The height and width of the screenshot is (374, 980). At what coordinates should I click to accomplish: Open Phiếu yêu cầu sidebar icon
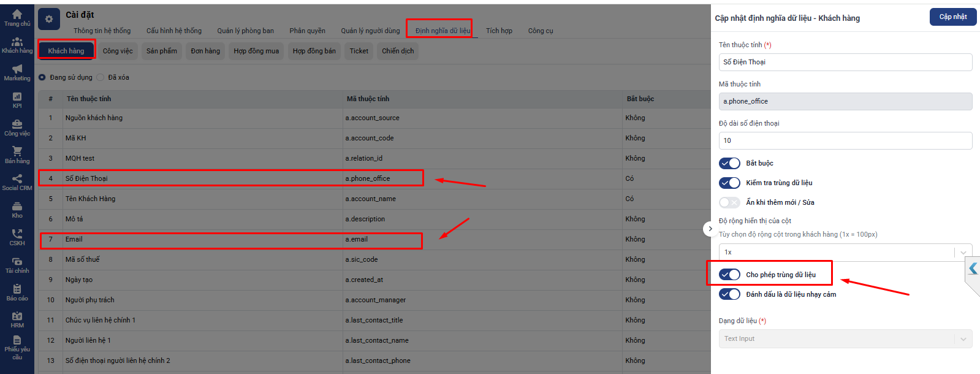click(17, 340)
